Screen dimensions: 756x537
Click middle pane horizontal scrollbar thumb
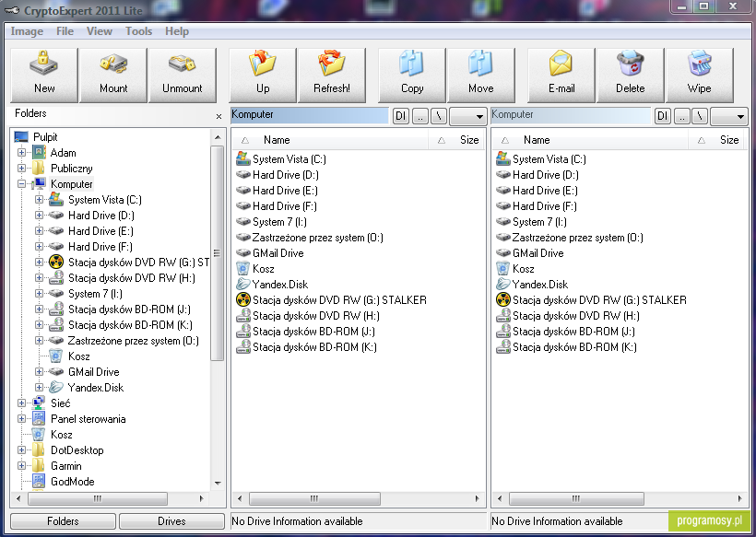(x=314, y=498)
